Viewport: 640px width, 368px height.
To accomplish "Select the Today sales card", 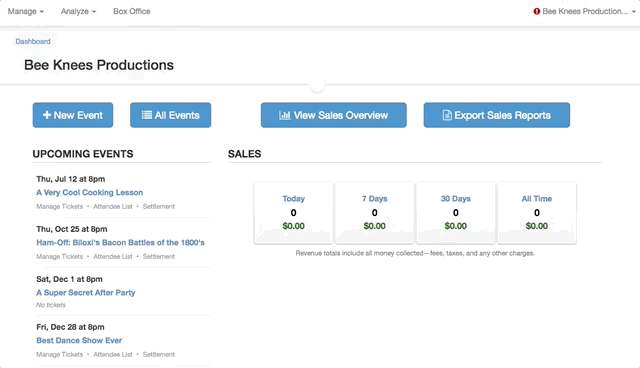I will coord(293,213).
